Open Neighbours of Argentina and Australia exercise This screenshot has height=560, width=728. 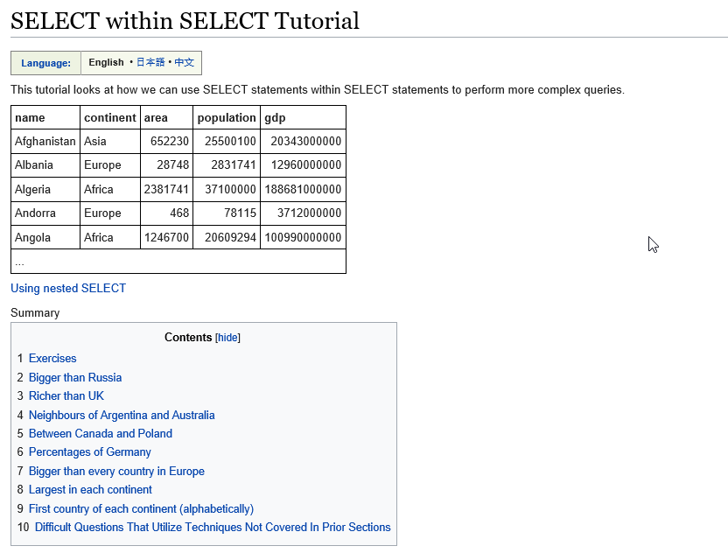(122, 415)
